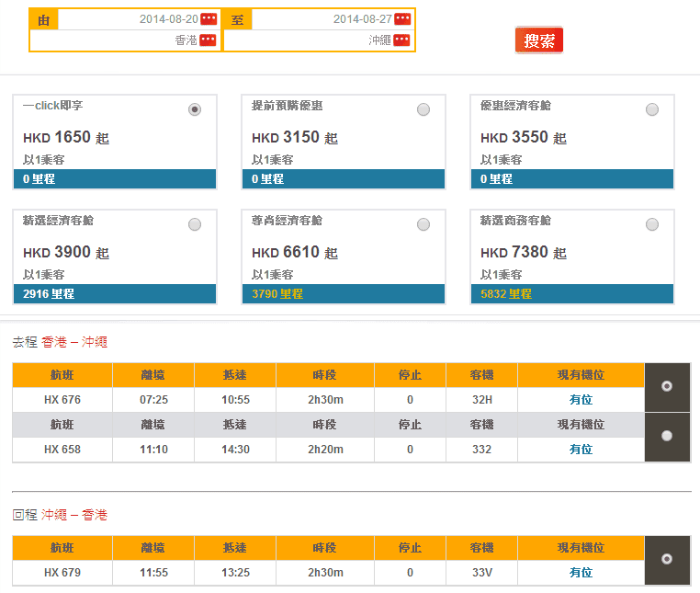
Task: Click the red selector icon next to 香港
Action: click(x=209, y=40)
